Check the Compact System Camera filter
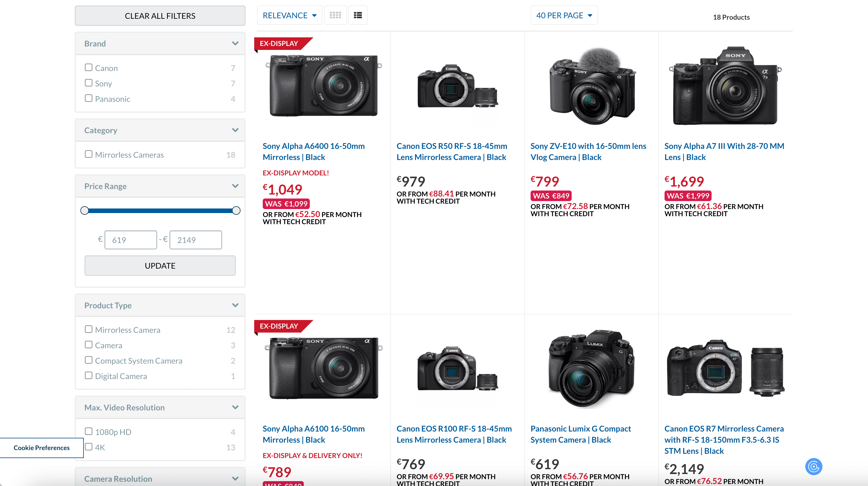 [x=89, y=360]
